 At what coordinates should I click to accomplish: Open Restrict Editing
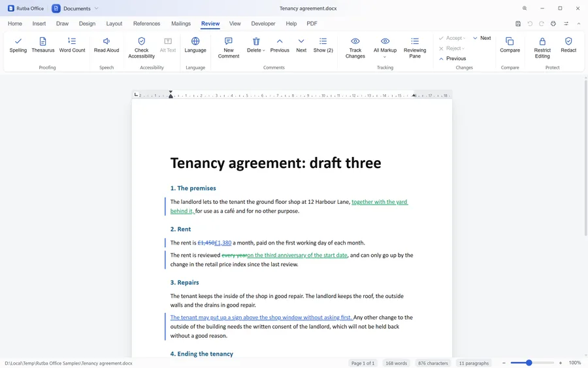pos(542,48)
